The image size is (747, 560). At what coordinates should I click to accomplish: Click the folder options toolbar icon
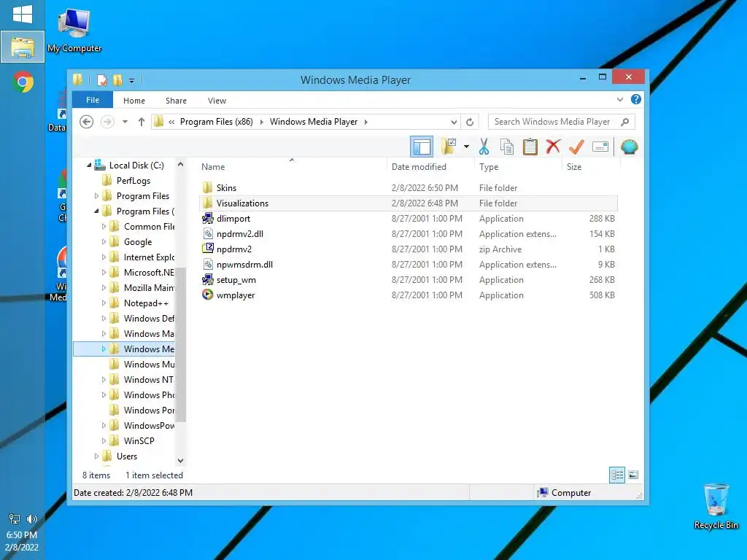point(449,147)
